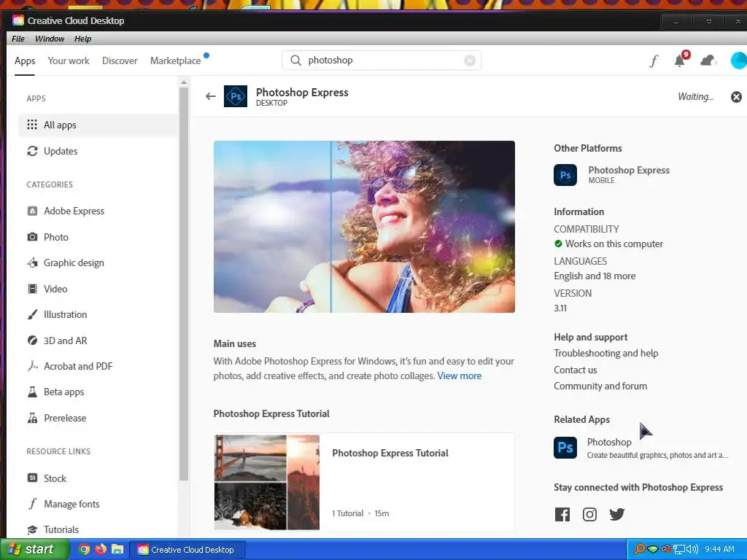The image size is (747, 560).
Task: Click the system tray magnifier icon
Action: [x=639, y=549]
